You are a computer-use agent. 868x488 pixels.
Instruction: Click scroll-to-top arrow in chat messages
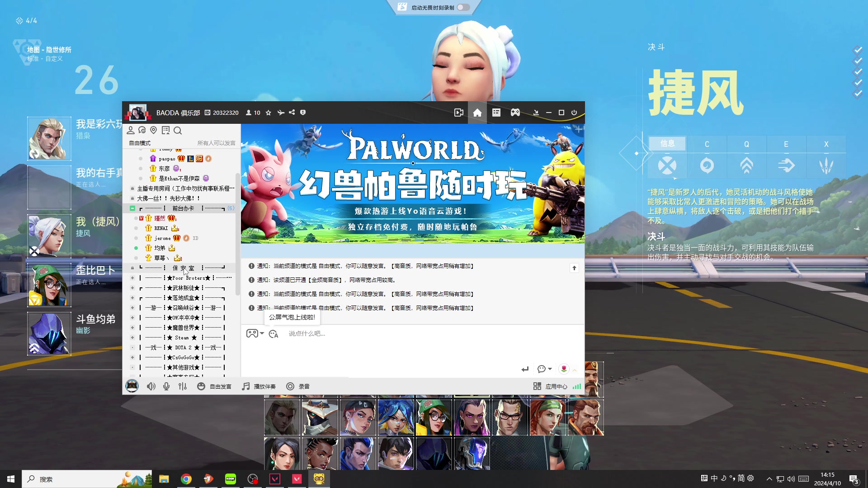574,268
